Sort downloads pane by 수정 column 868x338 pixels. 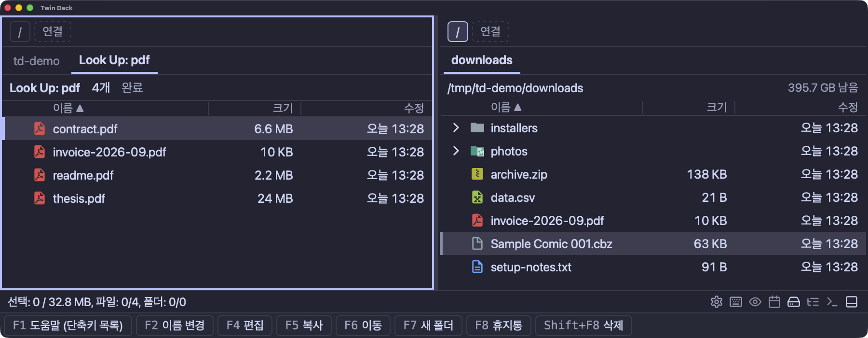(x=848, y=107)
